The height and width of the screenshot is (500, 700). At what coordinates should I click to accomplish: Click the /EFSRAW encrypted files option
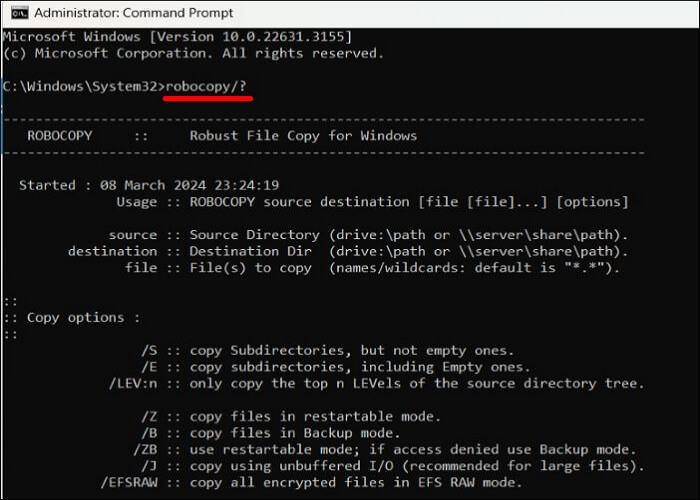pos(312,482)
